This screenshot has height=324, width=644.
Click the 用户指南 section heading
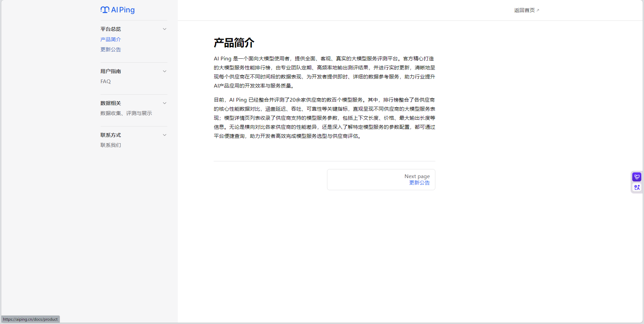(x=111, y=71)
